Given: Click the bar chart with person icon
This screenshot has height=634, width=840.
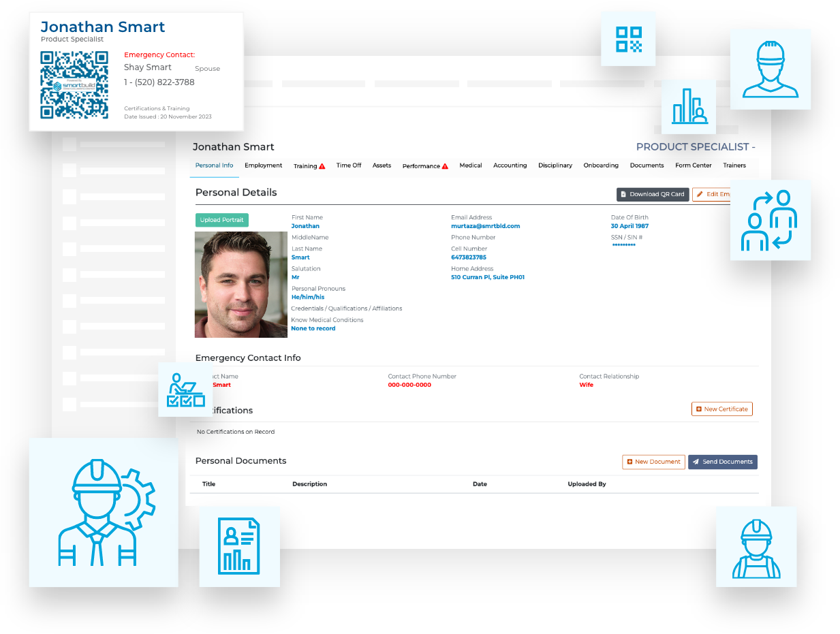Looking at the screenshot, I should (x=688, y=107).
